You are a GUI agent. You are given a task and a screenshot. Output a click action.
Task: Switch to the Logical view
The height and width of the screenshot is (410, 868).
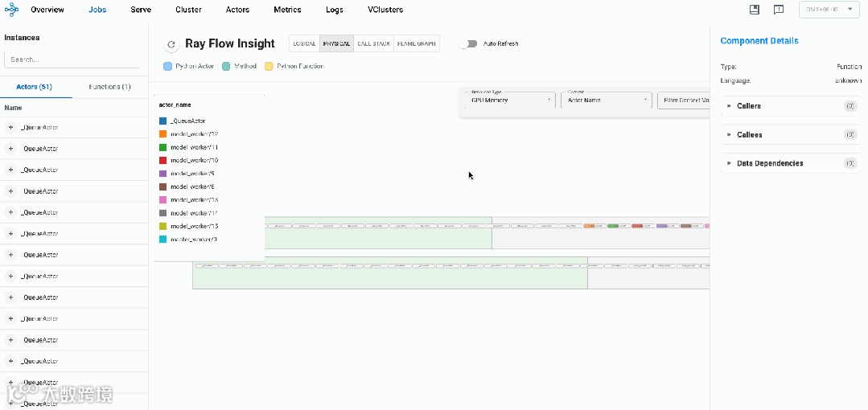(x=304, y=43)
